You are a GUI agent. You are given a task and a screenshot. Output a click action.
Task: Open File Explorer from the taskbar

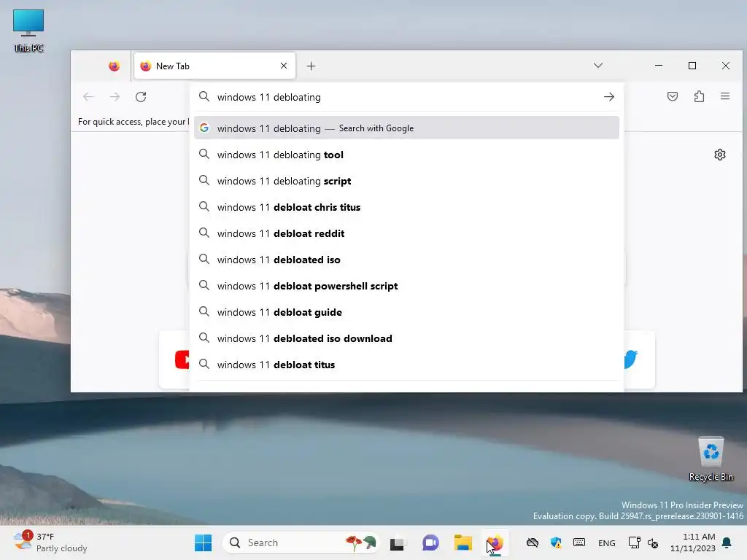pyautogui.click(x=462, y=542)
